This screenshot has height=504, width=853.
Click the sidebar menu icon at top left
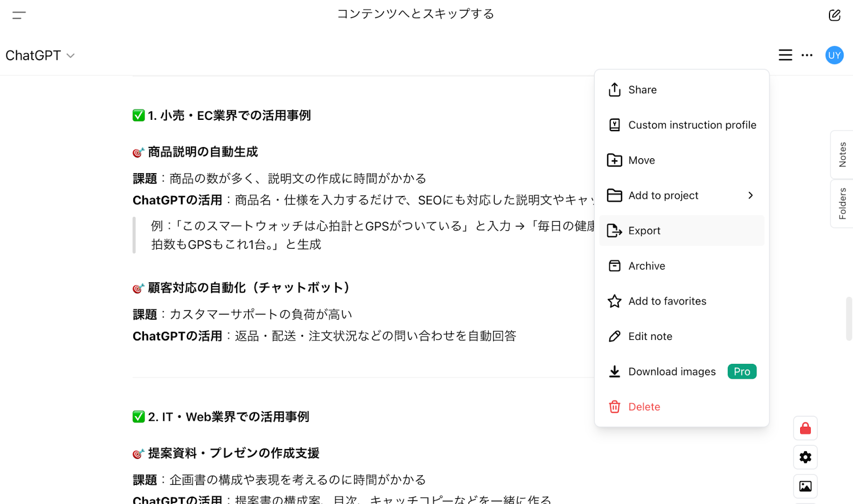click(x=19, y=15)
